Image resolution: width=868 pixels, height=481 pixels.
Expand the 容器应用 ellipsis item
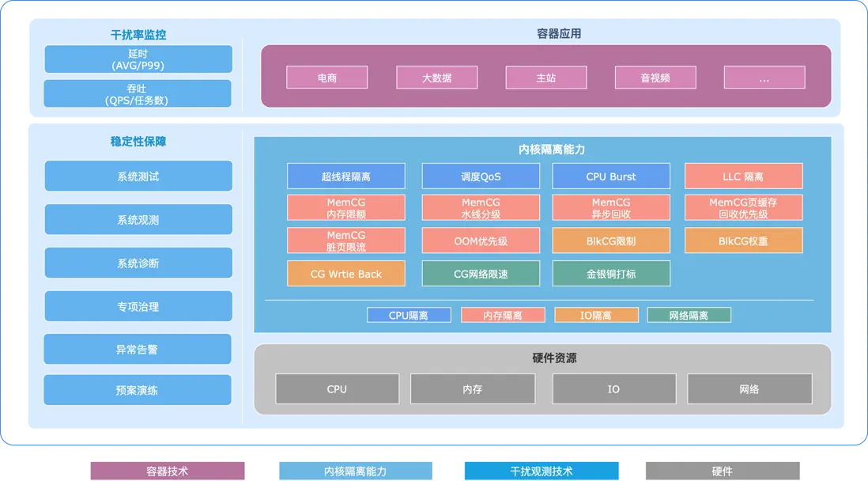coord(764,77)
